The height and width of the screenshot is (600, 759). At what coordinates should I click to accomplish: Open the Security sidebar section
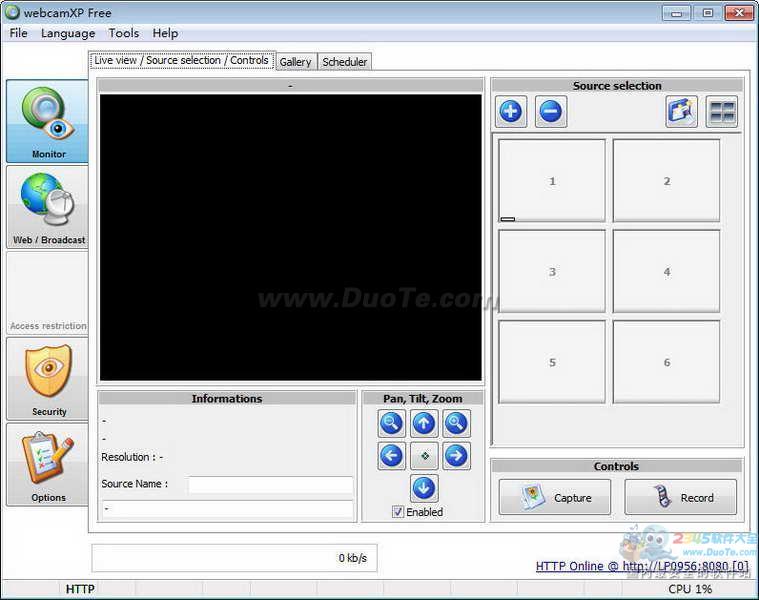pyautogui.click(x=47, y=379)
